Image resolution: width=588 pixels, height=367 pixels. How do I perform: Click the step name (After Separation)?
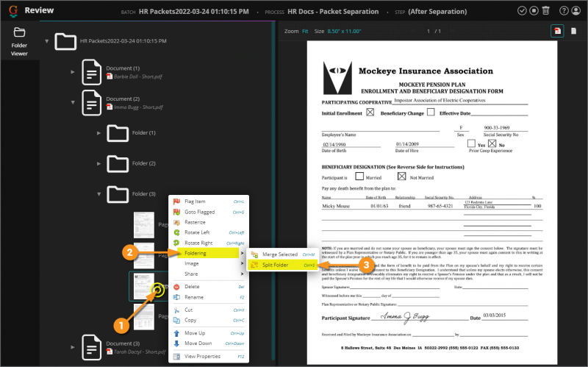click(x=437, y=12)
